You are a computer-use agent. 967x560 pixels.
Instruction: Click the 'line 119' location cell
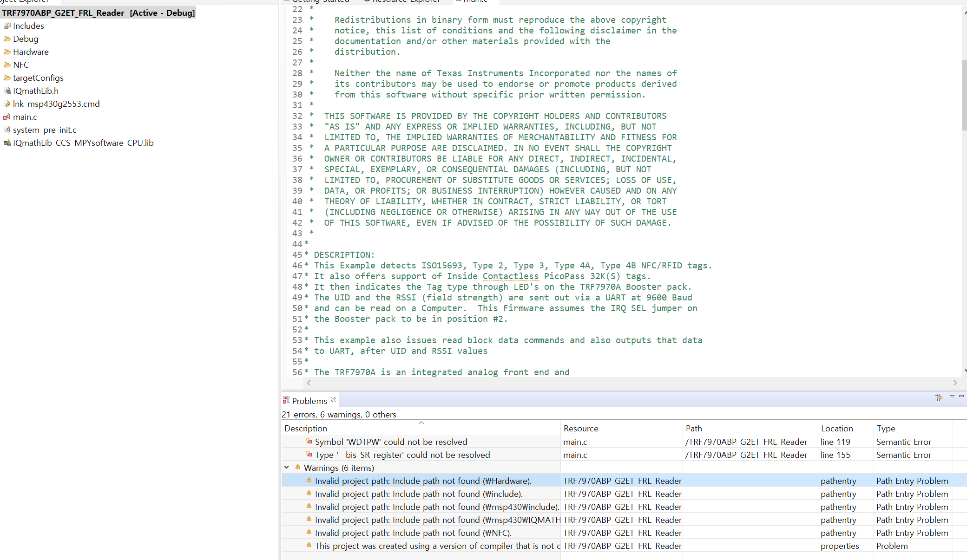click(x=835, y=442)
